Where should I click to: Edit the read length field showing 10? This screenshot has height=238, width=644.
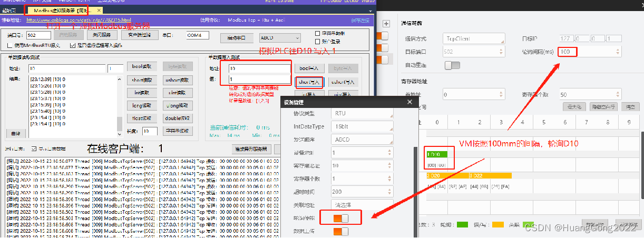coord(150,131)
